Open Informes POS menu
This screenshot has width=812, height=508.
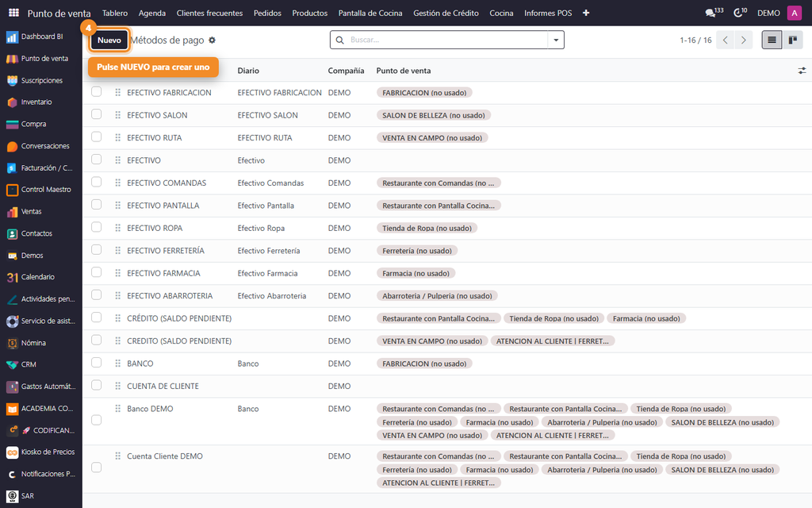tap(548, 13)
